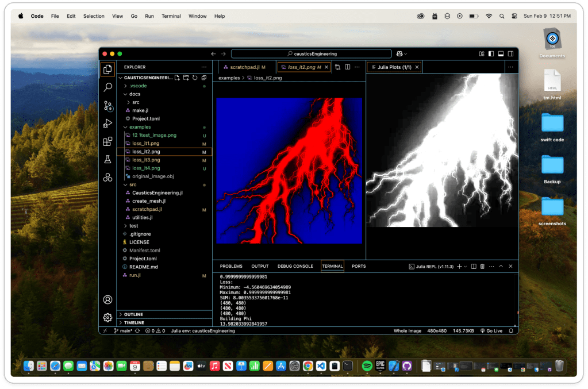Screen dimensions: 588x389
Task: Kill the terminal with trash icon
Action: pos(482,267)
